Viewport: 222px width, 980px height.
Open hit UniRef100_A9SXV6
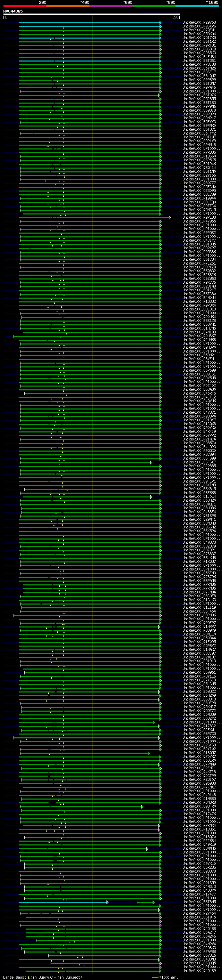(199, 26)
